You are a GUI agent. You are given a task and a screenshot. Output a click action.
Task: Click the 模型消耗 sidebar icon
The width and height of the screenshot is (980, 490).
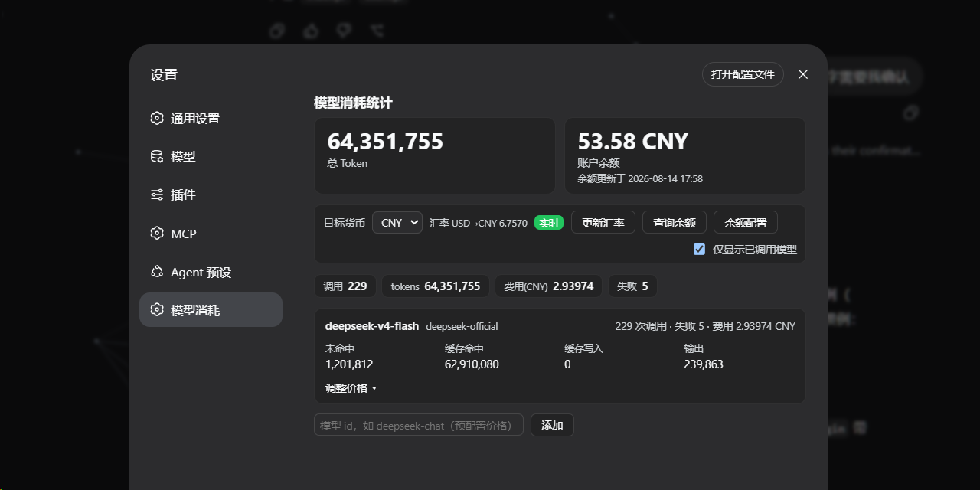coord(157,310)
